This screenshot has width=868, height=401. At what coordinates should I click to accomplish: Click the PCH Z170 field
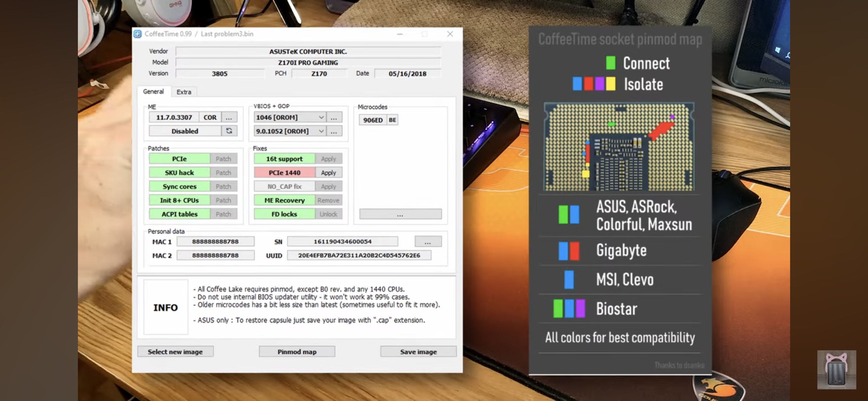coord(319,74)
